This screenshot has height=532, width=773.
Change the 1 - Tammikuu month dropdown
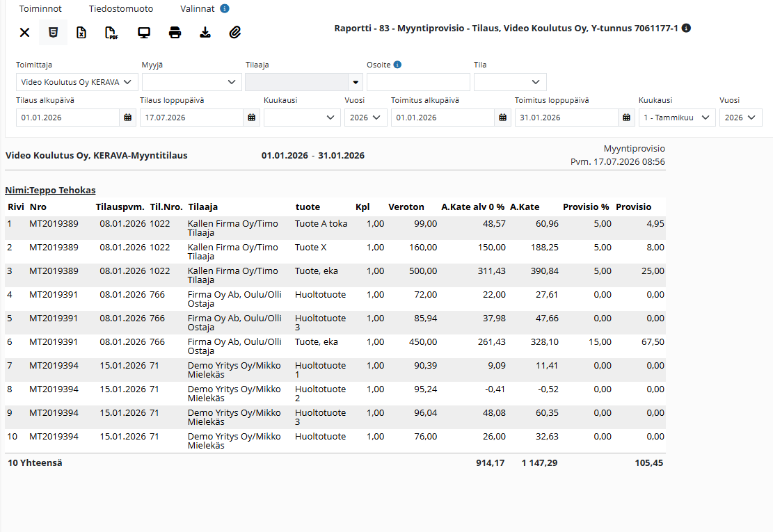coord(677,118)
